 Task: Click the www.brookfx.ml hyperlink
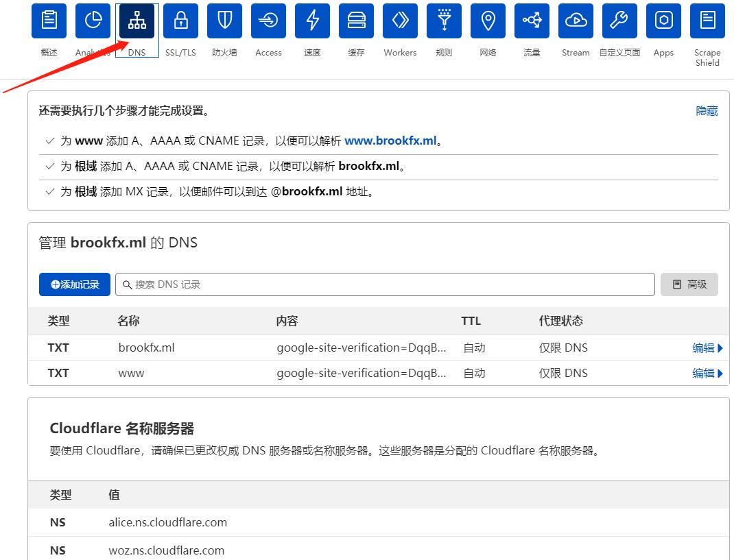tap(390, 140)
